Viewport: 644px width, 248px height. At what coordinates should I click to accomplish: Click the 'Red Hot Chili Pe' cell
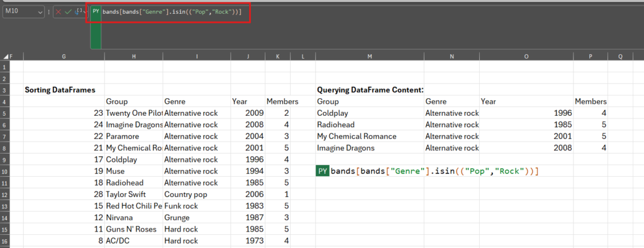[x=134, y=206]
